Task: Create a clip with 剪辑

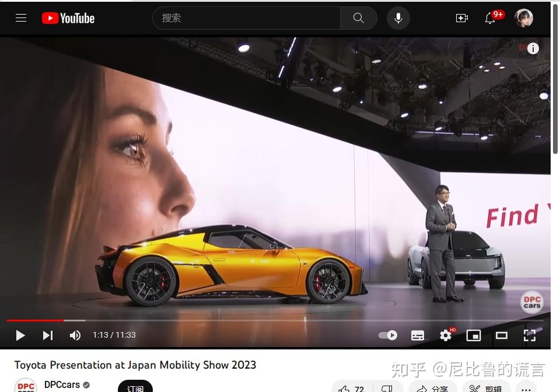Action: 486,387
